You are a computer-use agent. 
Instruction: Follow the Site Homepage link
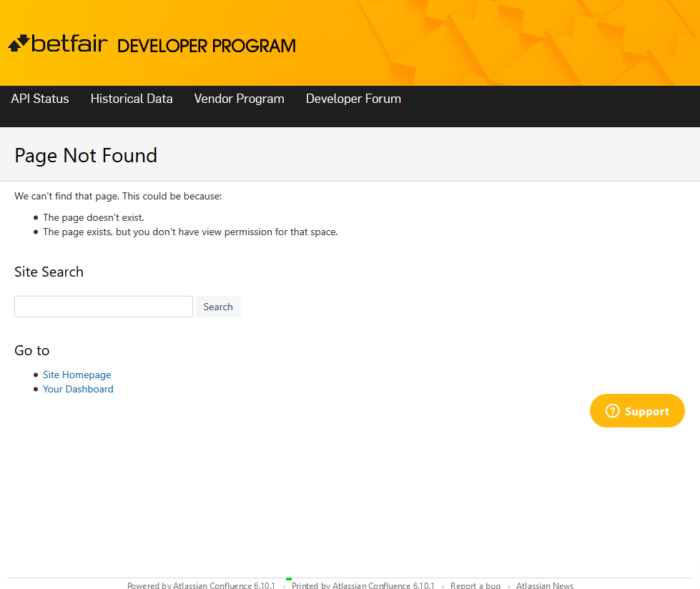tap(77, 375)
